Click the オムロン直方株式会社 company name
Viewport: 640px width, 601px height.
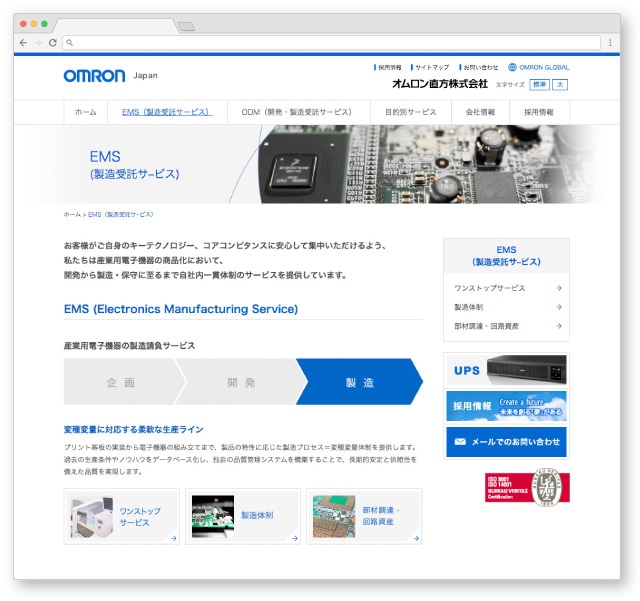(x=440, y=84)
